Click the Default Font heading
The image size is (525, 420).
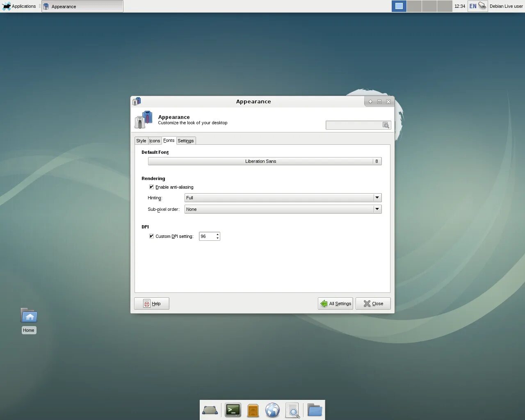(x=155, y=152)
